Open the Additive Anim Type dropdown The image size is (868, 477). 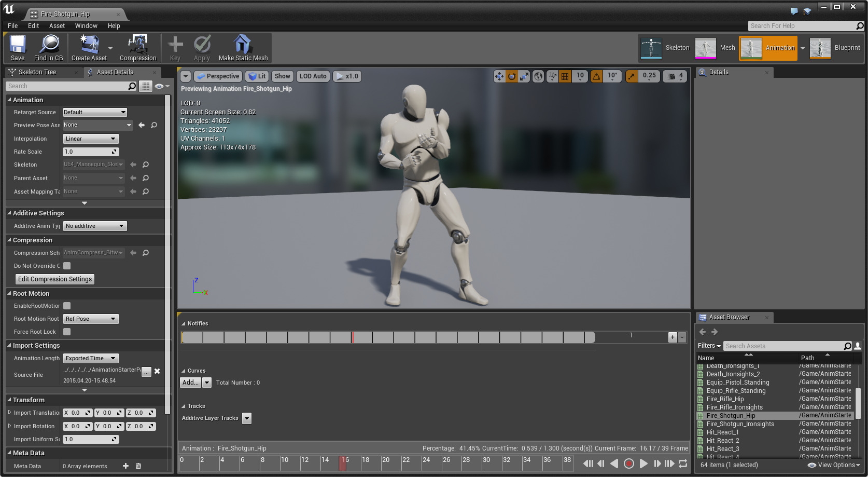95,226
